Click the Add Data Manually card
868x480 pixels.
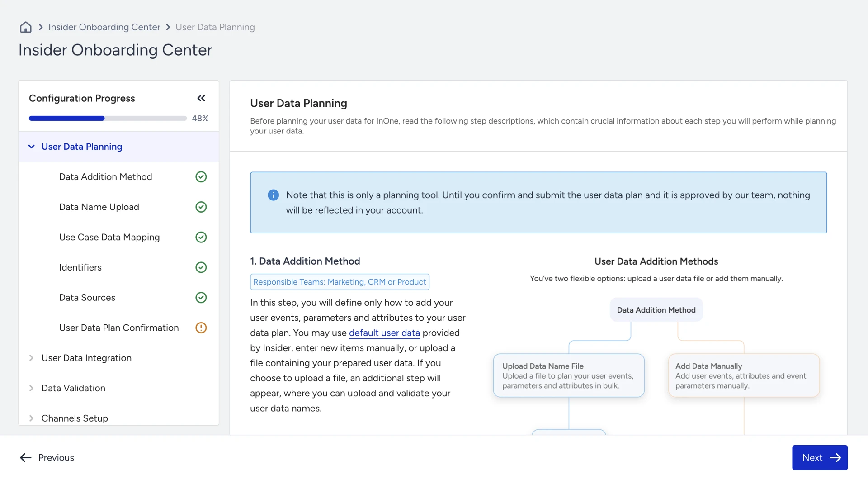tap(744, 375)
